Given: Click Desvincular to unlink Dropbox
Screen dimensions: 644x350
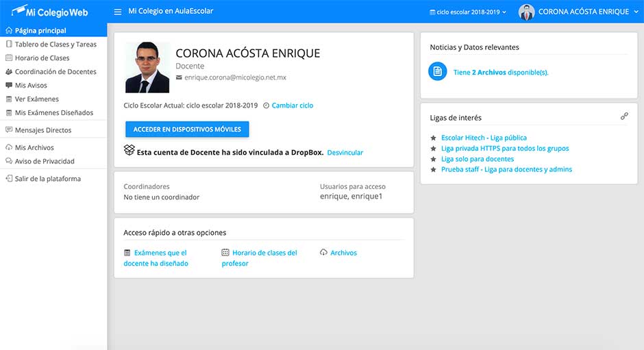Looking at the screenshot, I should click(x=345, y=153).
